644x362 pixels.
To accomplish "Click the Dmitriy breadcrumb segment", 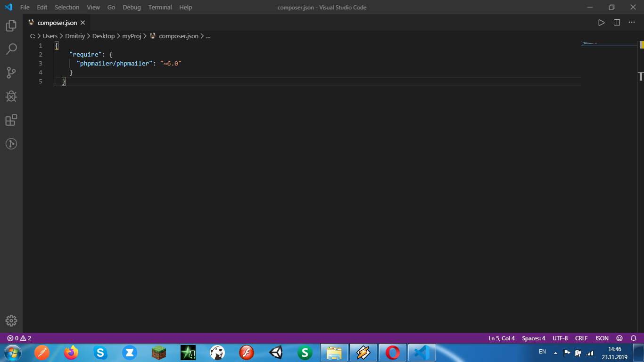I will [x=75, y=36].
